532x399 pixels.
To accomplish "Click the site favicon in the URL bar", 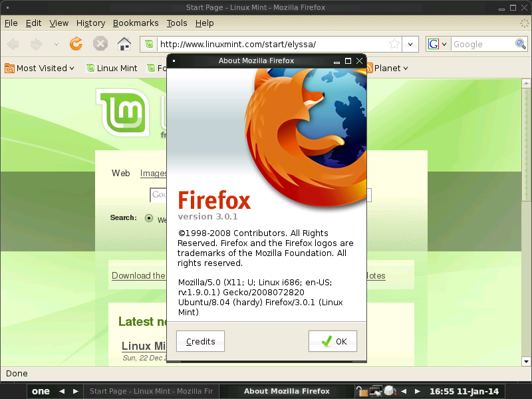I will point(149,44).
